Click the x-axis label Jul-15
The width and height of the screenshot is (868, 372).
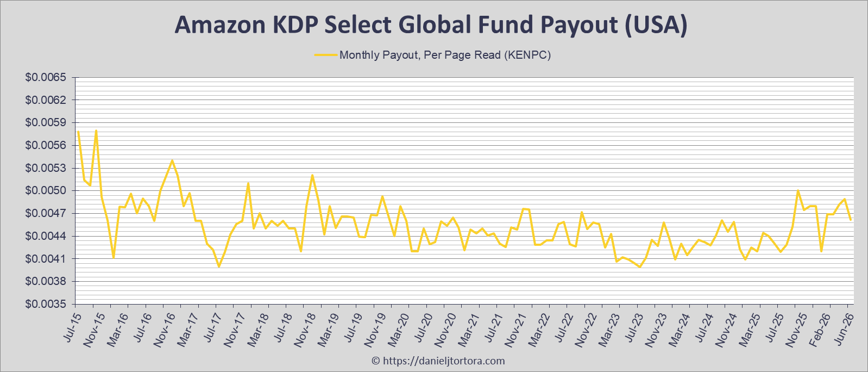73,327
